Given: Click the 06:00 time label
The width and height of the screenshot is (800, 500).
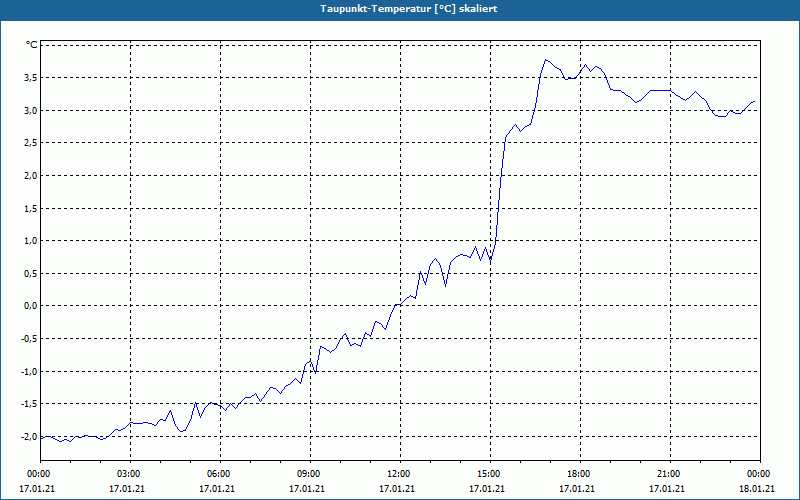Looking at the screenshot, I should tap(220, 474).
